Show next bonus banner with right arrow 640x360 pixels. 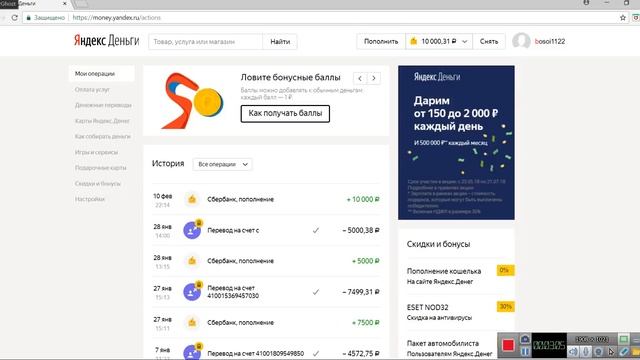373,78
